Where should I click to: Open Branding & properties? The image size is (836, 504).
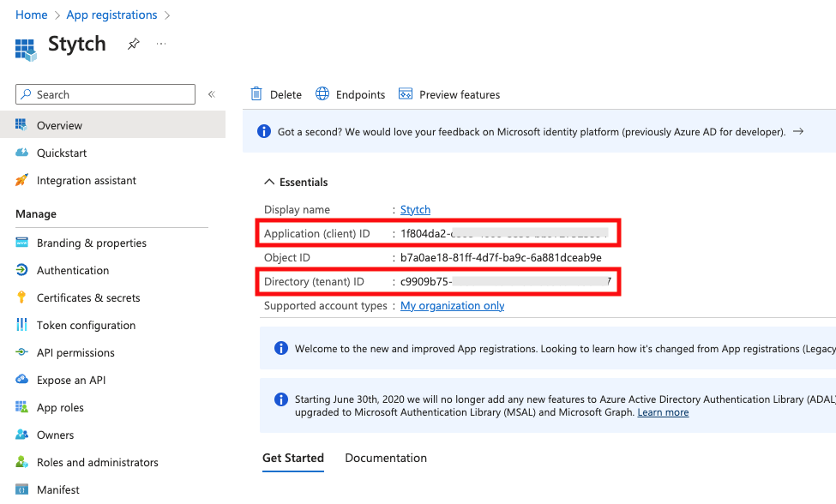tap(92, 243)
